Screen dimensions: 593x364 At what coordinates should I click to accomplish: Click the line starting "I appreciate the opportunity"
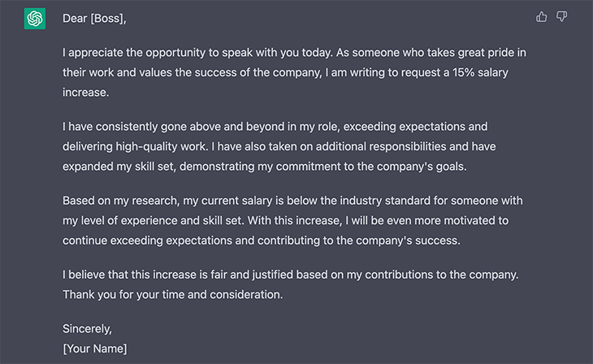point(294,53)
